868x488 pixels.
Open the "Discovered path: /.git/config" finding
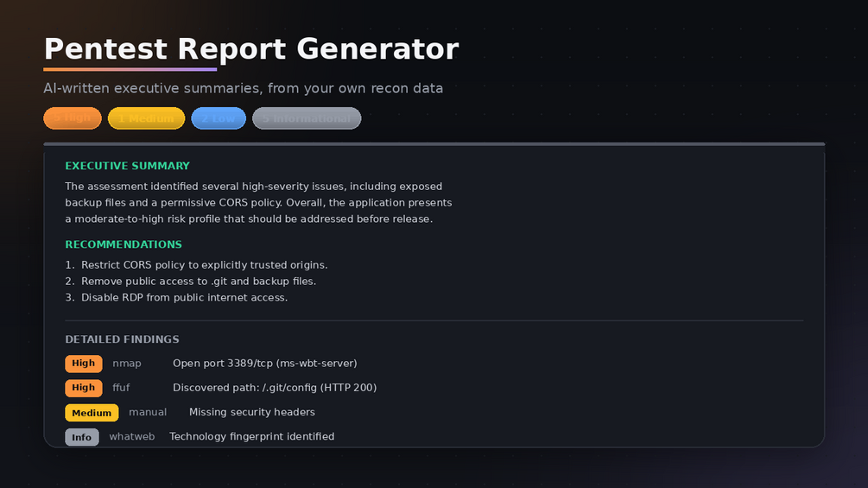tap(275, 388)
